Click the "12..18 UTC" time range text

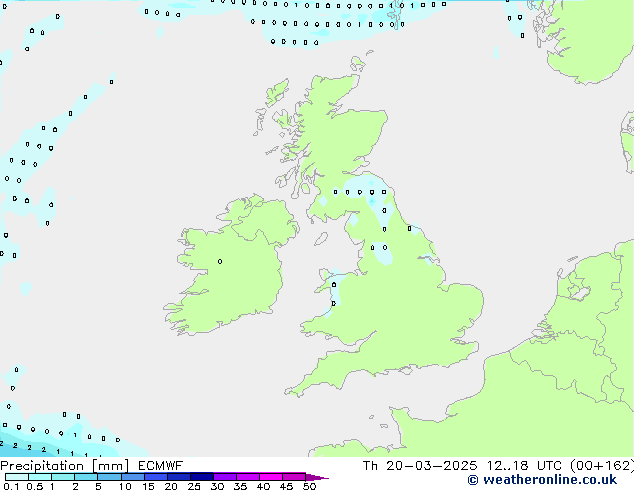click(524, 466)
